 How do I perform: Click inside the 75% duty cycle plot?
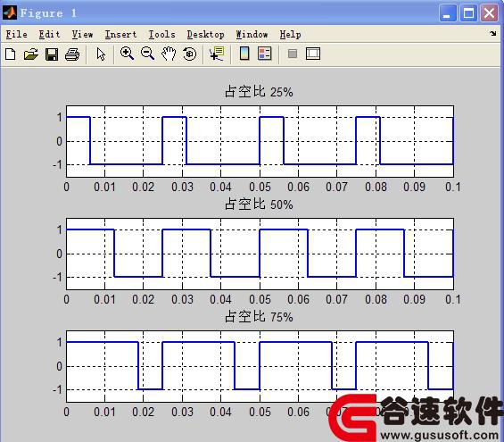[x=260, y=366]
